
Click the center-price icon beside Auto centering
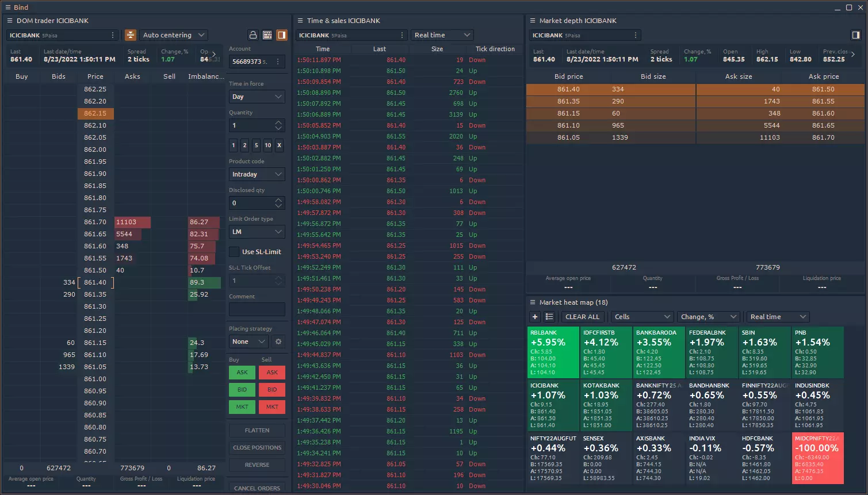pyautogui.click(x=131, y=35)
